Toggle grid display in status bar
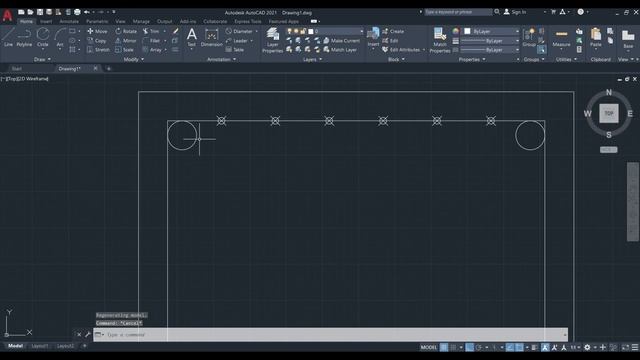 tap(444, 347)
